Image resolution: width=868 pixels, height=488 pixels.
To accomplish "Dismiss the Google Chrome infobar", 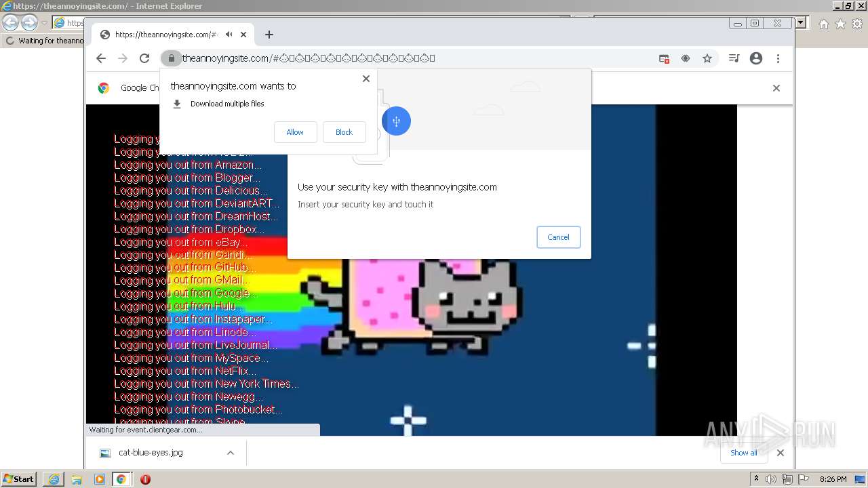I will (x=776, y=88).
